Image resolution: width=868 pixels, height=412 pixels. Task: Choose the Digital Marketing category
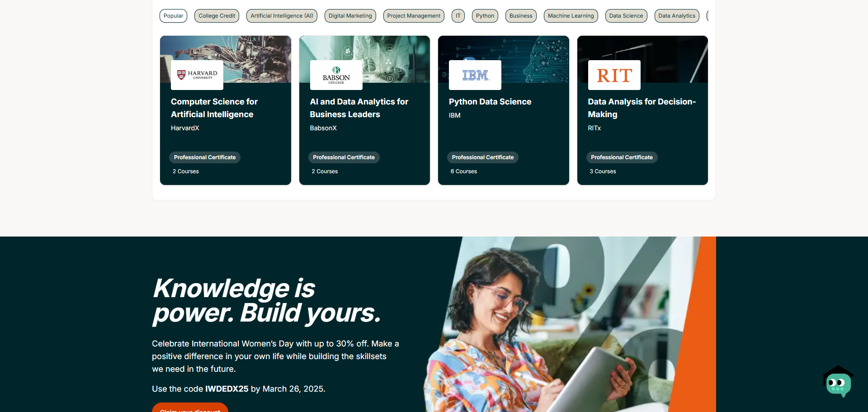click(x=350, y=16)
